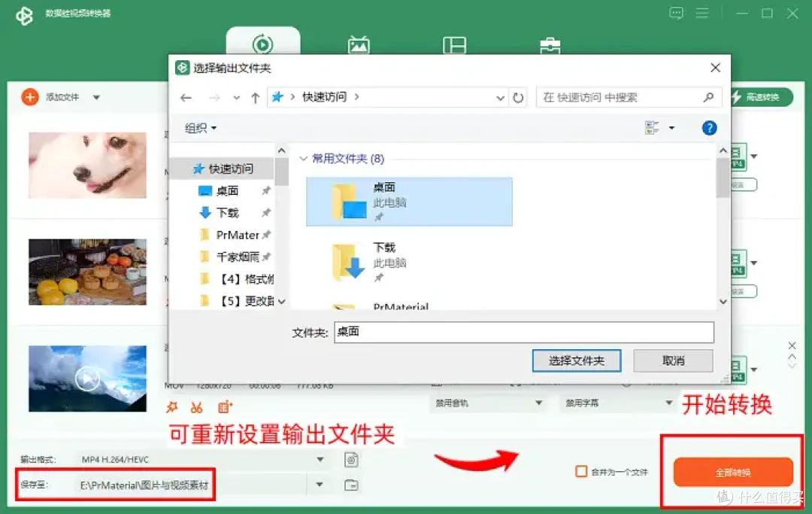The width and height of the screenshot is (812, 514).
Task: Click the feedback chat icon in title bar
Action: (677, 13)
